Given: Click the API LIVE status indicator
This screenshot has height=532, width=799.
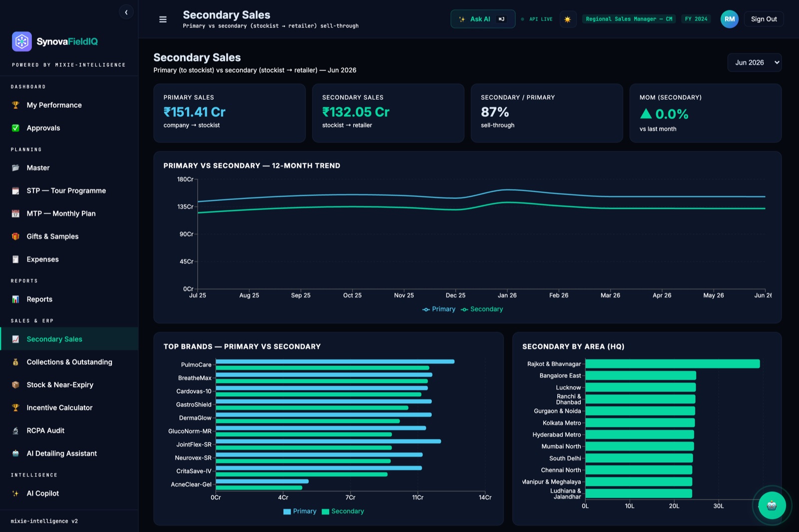Looking at the screenshot, I should 537,19.
